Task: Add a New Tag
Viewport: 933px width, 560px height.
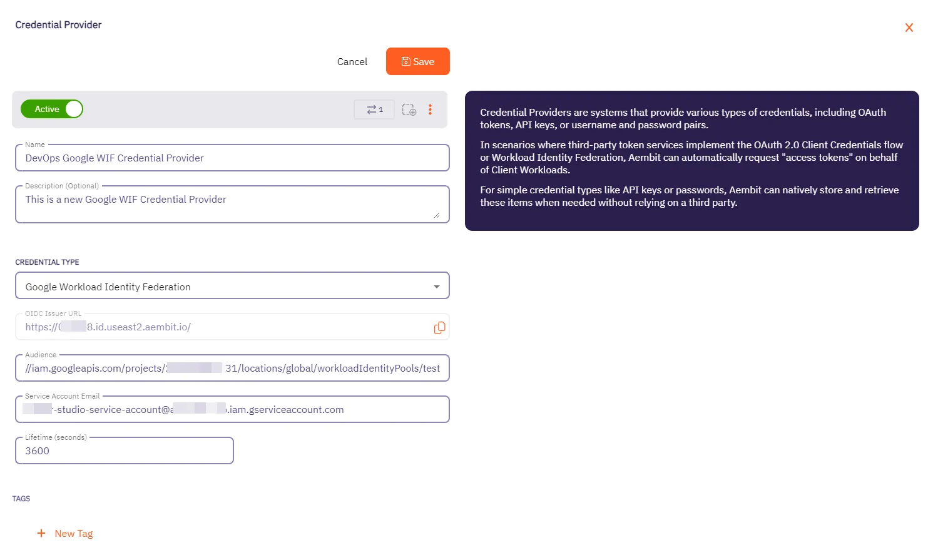Action: (x=73, y=533)
